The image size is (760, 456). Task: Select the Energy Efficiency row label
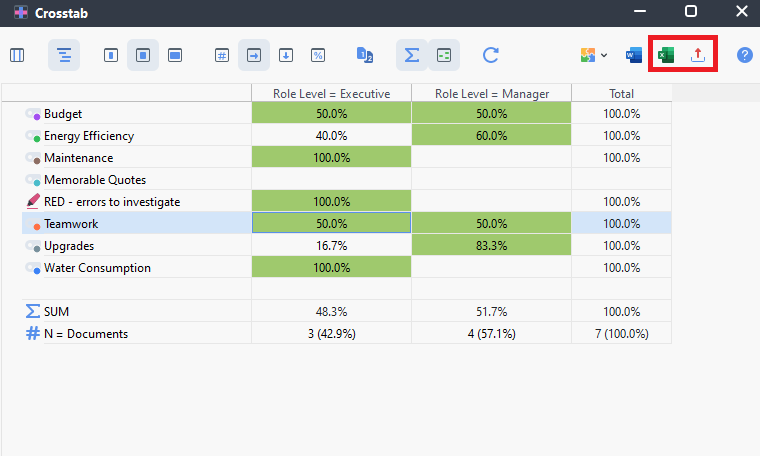click(89, 136)
